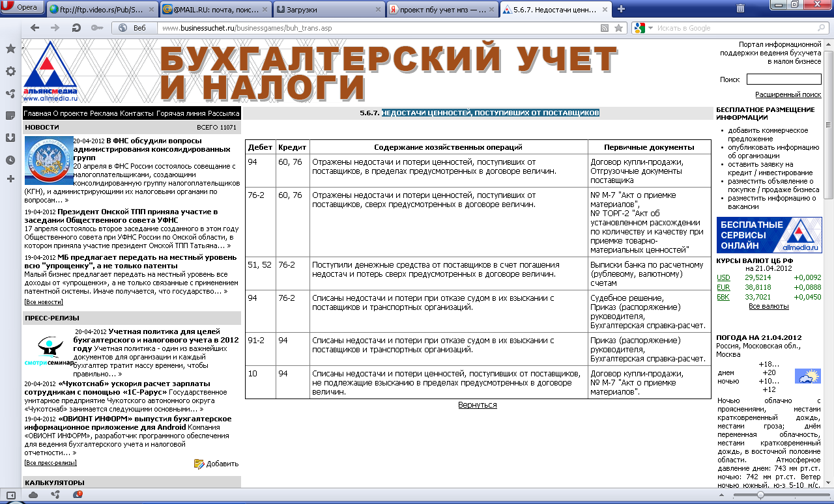
Task: Open password manager key icon
Action: pyautogui.click(x=96, y=28)
